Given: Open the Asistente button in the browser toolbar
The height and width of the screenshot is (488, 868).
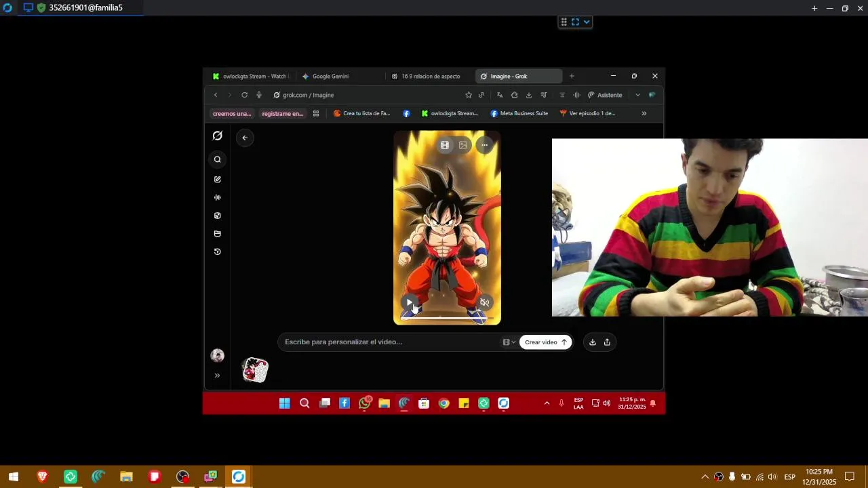Looking at the screenshot, I should click(605, 95).
